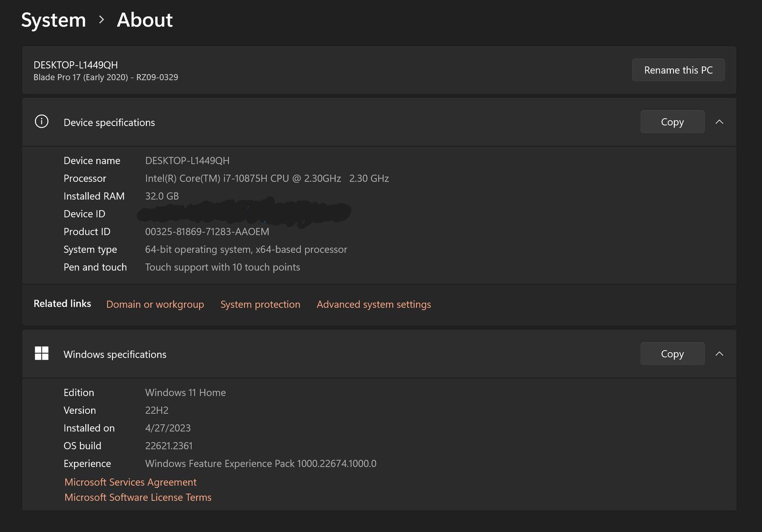Click the Windows logo icon beside Windows specifications
The image size is (762, 532).
(x=41, y=353)
